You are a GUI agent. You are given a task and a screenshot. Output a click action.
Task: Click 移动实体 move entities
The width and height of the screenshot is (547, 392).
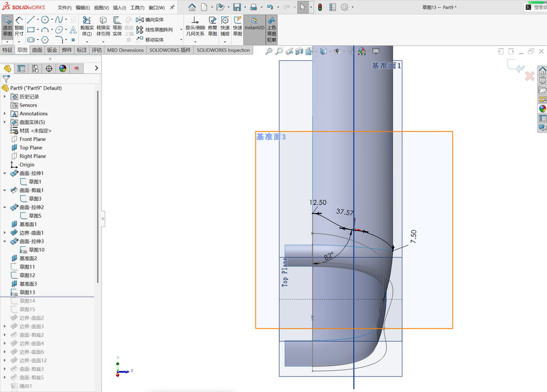pyautogui.click(x=150, y=40)
